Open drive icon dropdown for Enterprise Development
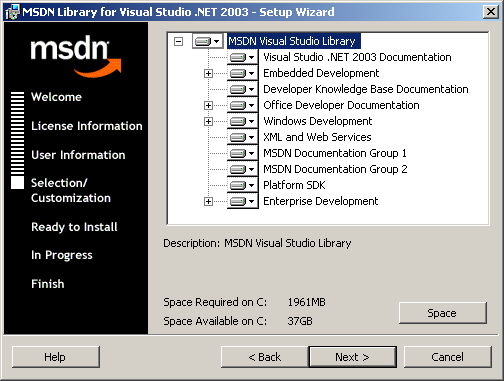Viewport: 504px width, 381px height. point(242,201)
